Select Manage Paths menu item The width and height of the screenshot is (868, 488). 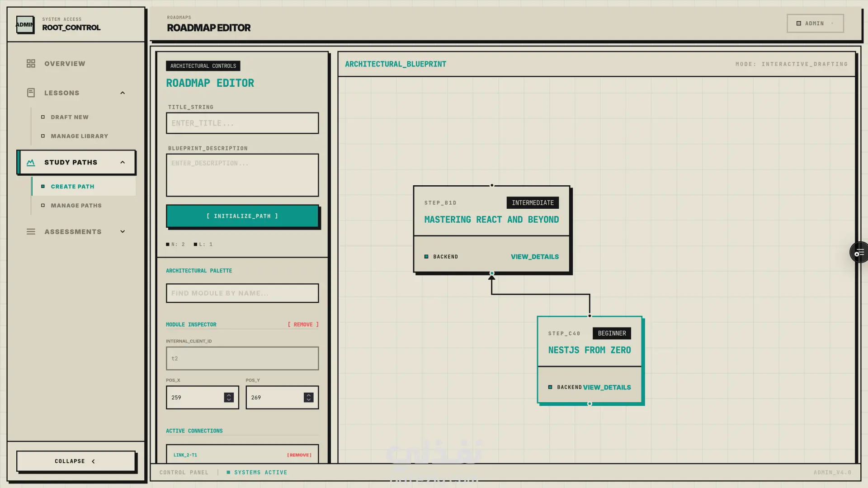click(76, 206)
